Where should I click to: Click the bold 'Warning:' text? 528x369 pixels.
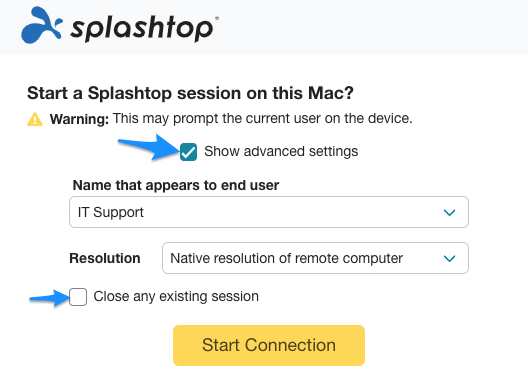pos(79,119)
